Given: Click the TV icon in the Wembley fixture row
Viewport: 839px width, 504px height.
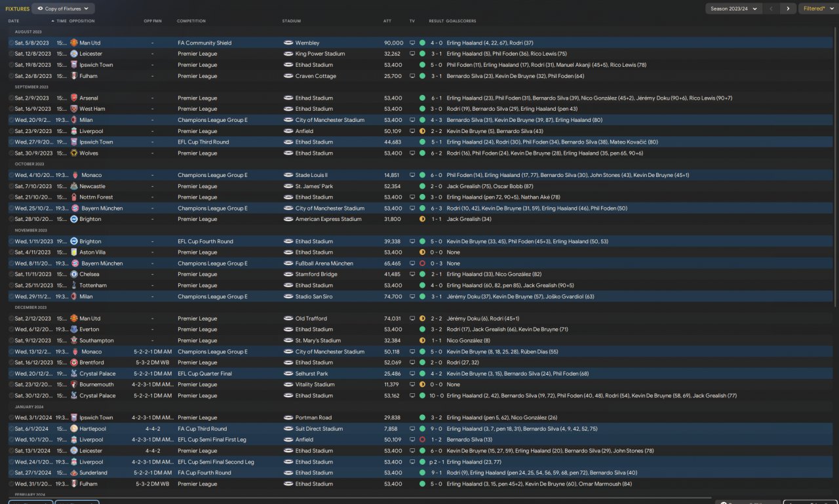Looking at the screenshot, I should [x=412, y=43].
